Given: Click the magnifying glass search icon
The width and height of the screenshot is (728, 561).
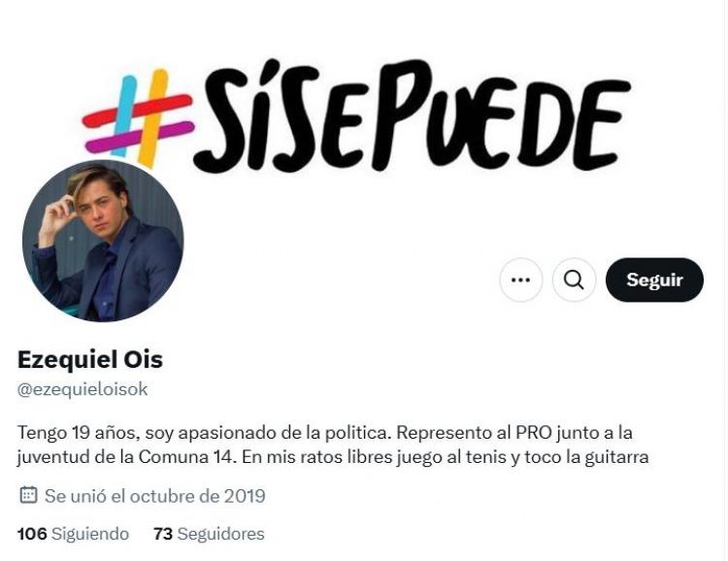Looking at the screenshot, I should click(x=574, y=280).
